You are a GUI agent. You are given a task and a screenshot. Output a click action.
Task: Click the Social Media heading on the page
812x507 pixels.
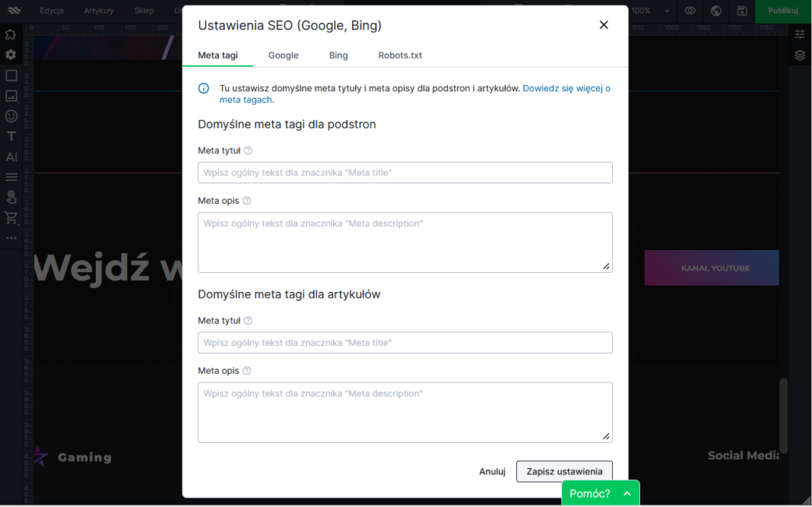(x=743, y=455)
